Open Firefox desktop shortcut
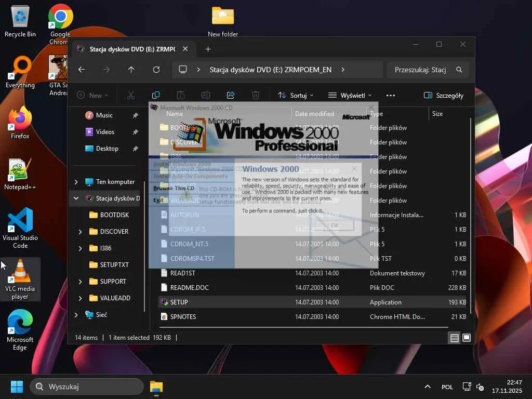Screen dimensions: 532x399 coord(20,123)
